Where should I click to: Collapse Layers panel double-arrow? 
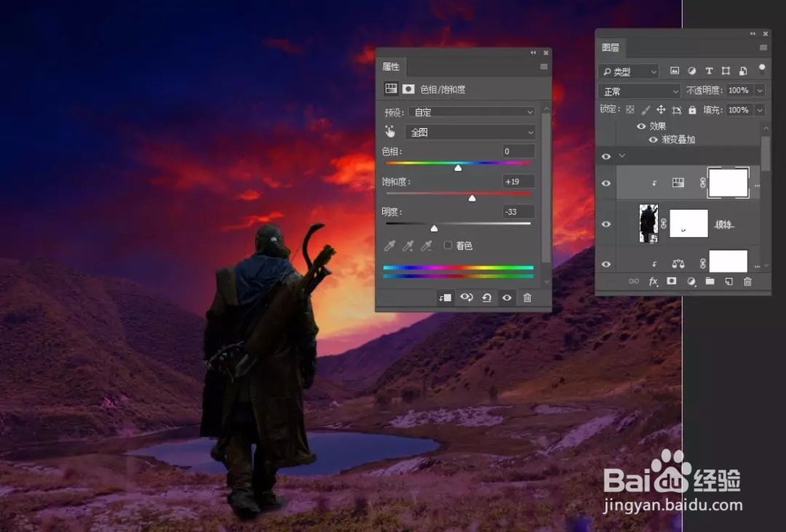pos(752,34)
